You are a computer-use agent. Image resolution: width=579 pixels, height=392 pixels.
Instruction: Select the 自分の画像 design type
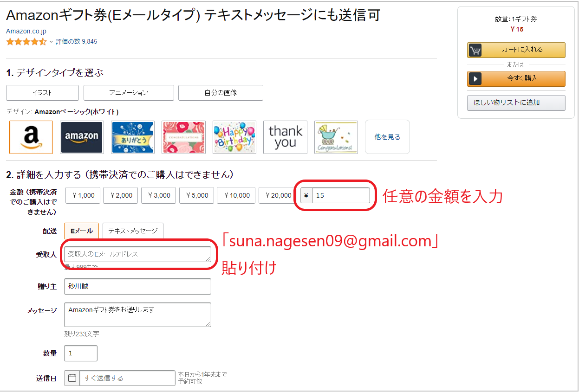coord(221,93)
